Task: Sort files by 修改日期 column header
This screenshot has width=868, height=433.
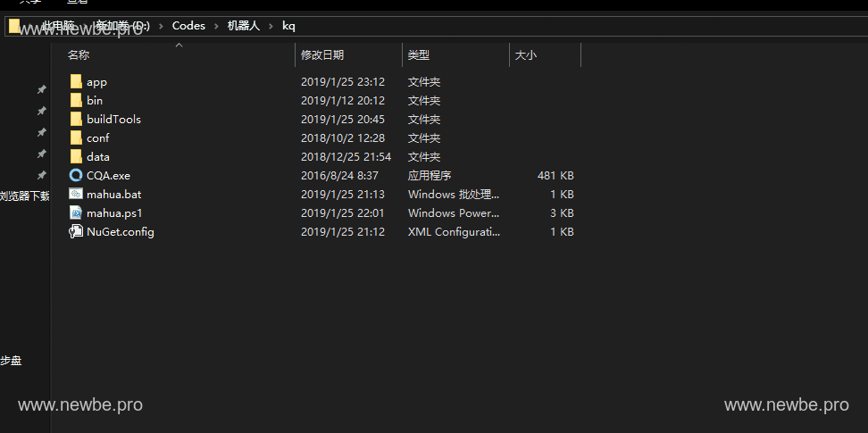Action: tap(322, 54)
